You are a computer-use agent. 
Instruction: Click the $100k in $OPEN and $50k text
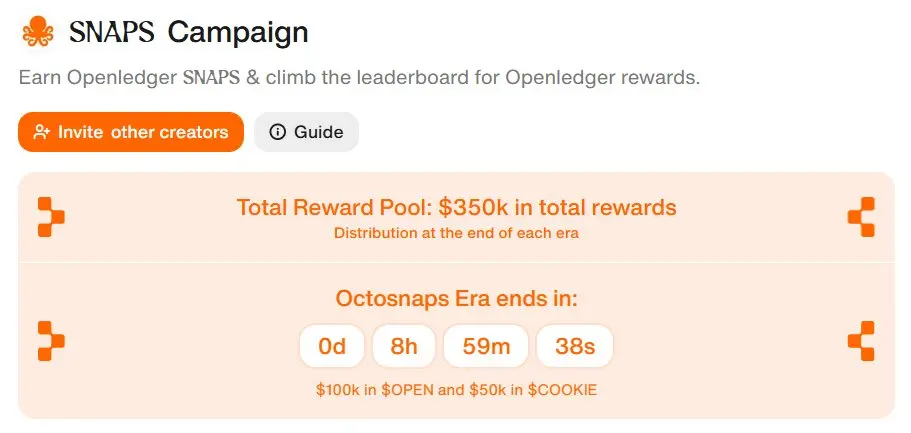click(x=456, y=389)
